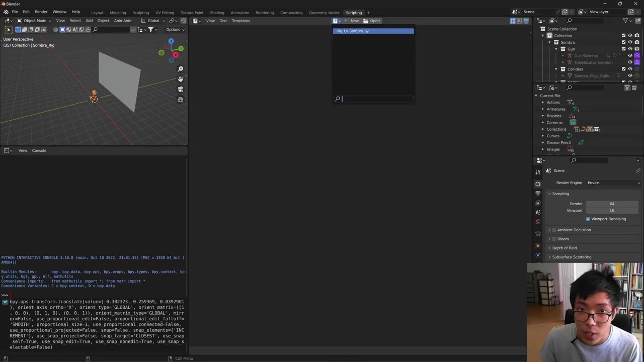
Task: Hide the Gun Skeleton with its eye icon
Action: click(x=630, y=56)
